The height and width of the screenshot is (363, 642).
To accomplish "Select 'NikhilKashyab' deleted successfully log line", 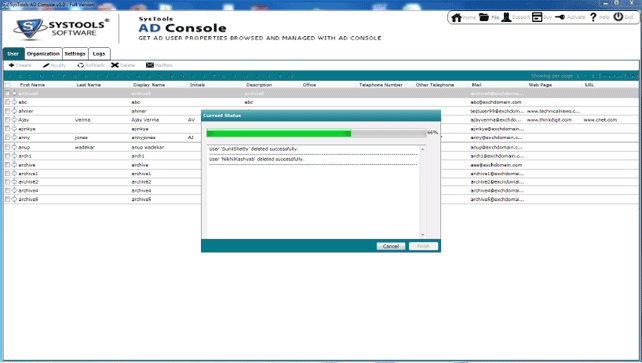I will 256,159.
